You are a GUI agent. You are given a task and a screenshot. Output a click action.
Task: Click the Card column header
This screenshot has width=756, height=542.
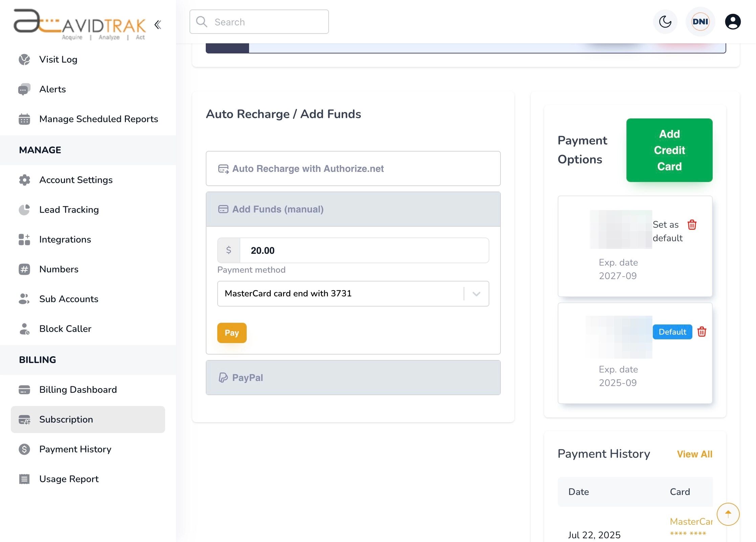[x=680, y=492]
